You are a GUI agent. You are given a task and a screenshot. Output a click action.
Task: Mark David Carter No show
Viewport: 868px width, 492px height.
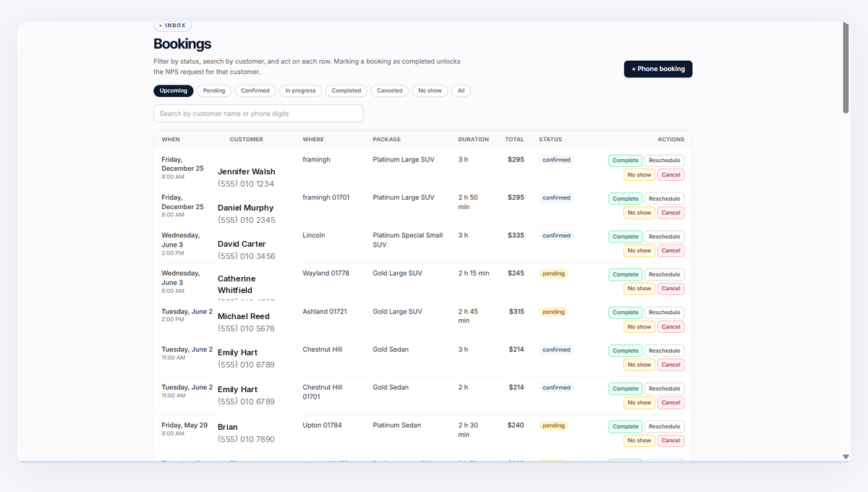639,250
